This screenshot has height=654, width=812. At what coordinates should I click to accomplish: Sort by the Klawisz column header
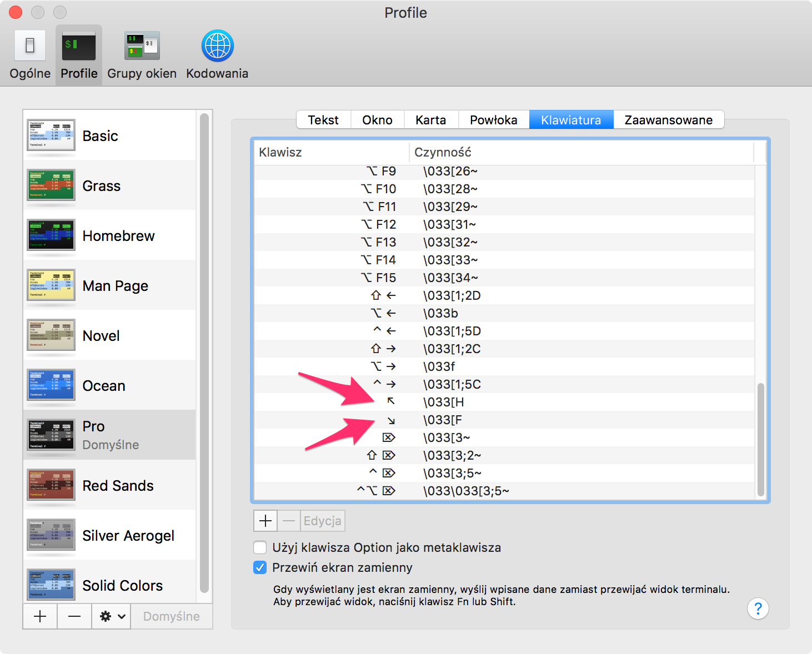(332, 152)
